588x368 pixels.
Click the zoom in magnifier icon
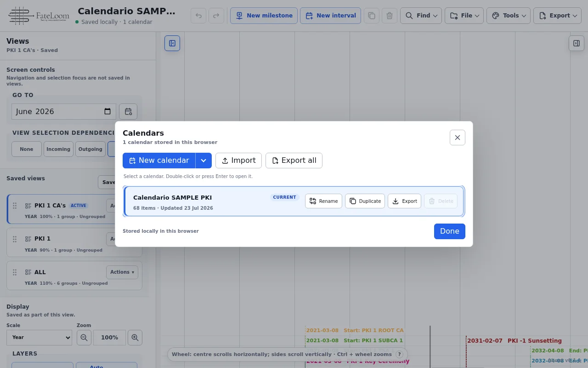(135, 337)
